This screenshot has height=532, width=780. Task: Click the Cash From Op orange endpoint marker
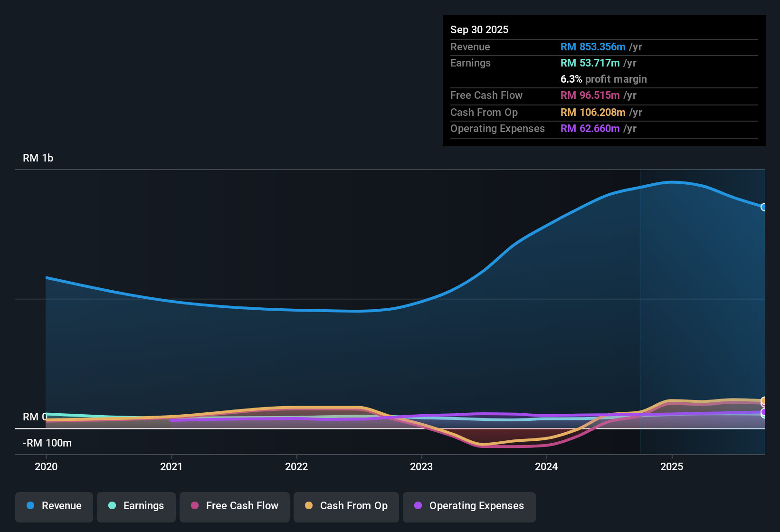764,401
